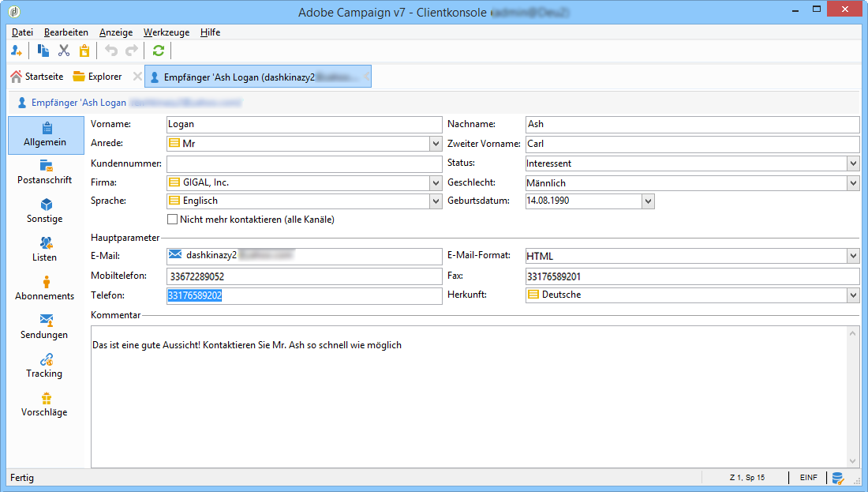Click the Fax number field

[x=692, y=276]
